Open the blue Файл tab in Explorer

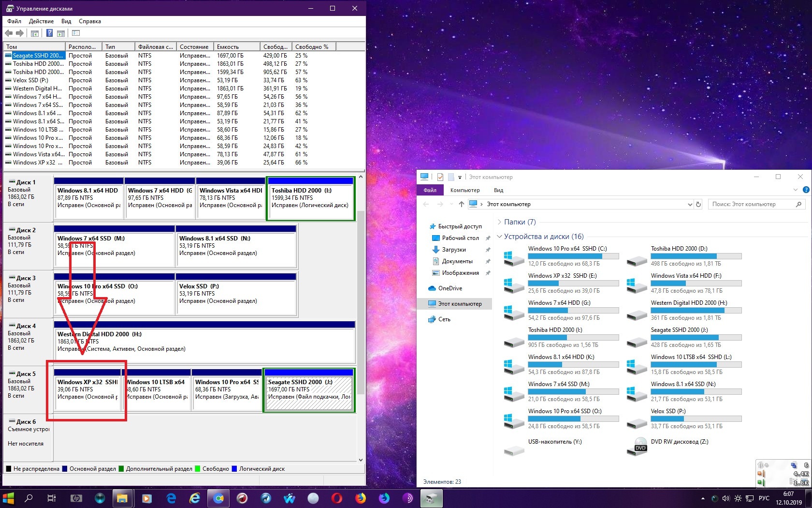pyautogui.click(x=430, y=190)
